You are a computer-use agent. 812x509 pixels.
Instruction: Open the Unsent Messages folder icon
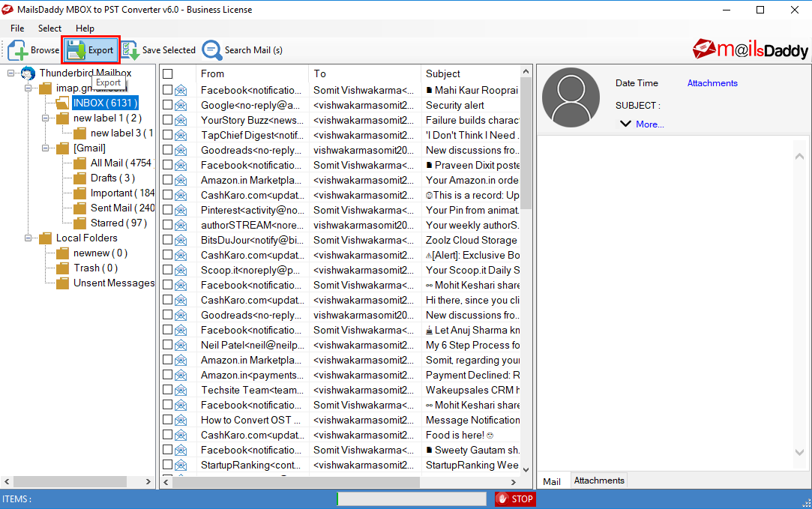[63, 283]
